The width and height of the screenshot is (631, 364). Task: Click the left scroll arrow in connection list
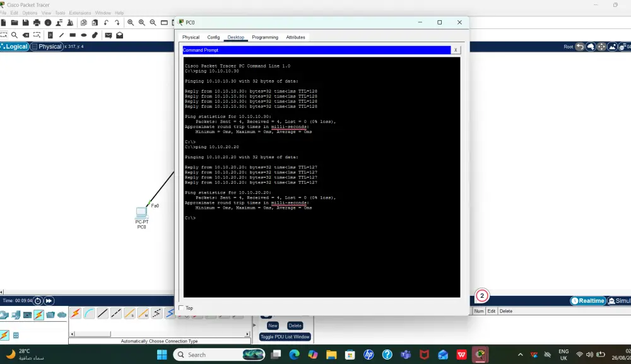click(x=72, y=334)
